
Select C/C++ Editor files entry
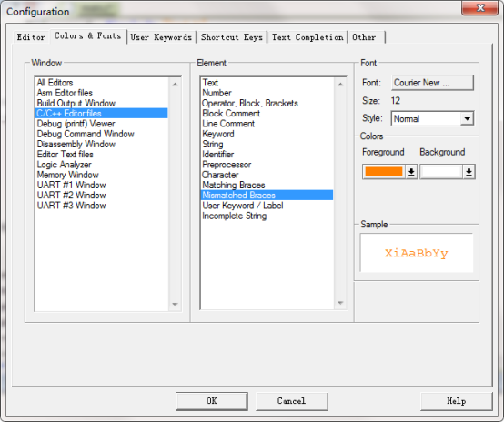point(101,113)
